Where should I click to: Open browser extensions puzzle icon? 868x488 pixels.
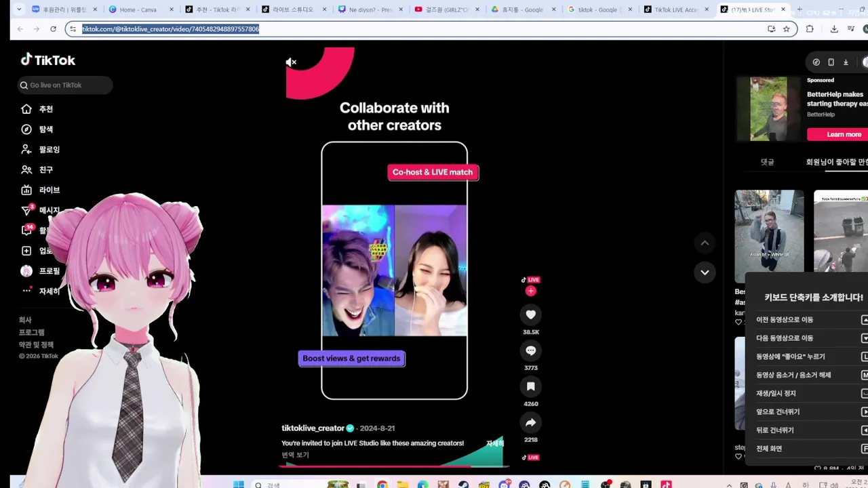(x=810, y=29)
